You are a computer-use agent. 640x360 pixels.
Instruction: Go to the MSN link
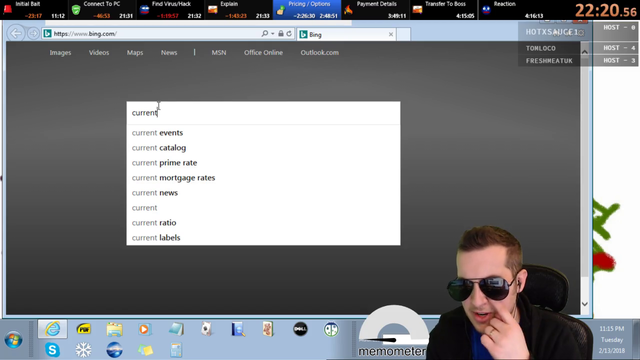[219, 53]
